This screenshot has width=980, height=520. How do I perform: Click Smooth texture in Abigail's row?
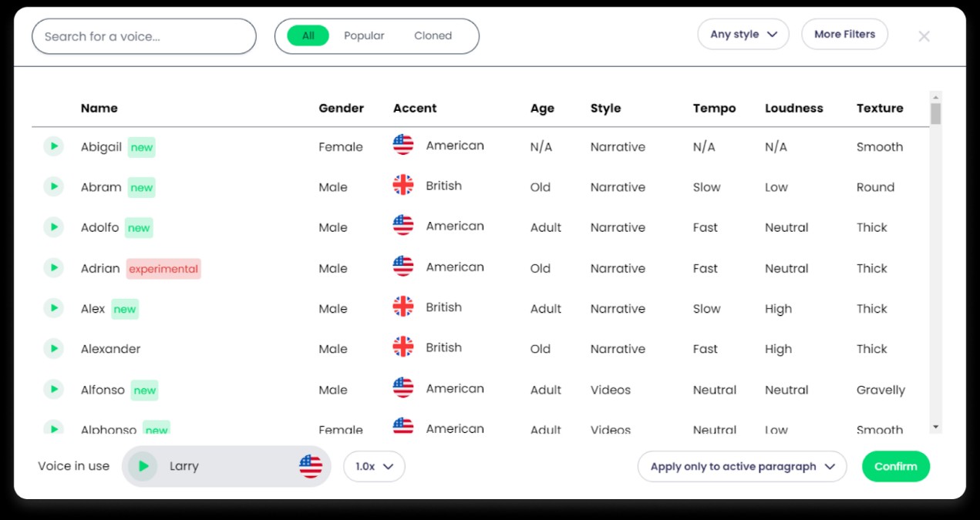pyautogui.click(x=880, y=147)
